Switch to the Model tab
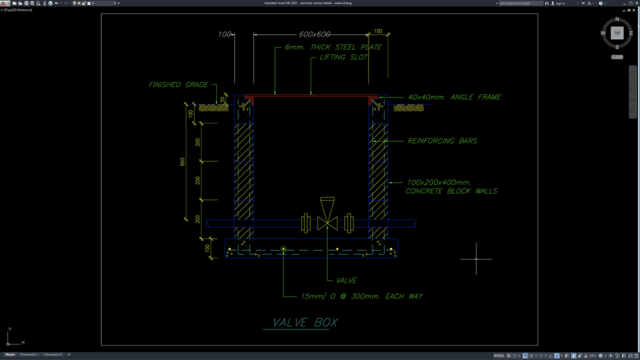 (10, 355)
